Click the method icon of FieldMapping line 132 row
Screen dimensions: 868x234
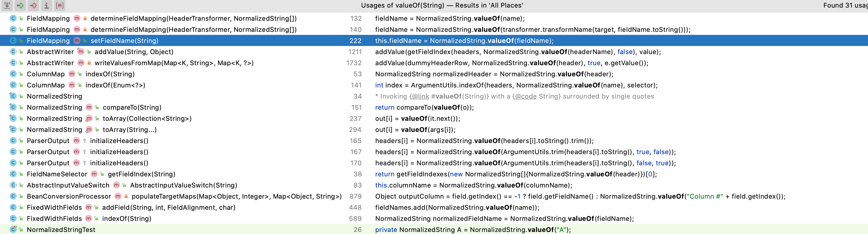pos(77,18)
